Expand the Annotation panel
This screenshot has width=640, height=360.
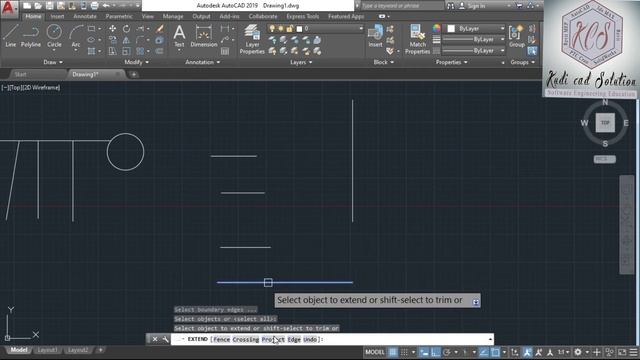202,62
